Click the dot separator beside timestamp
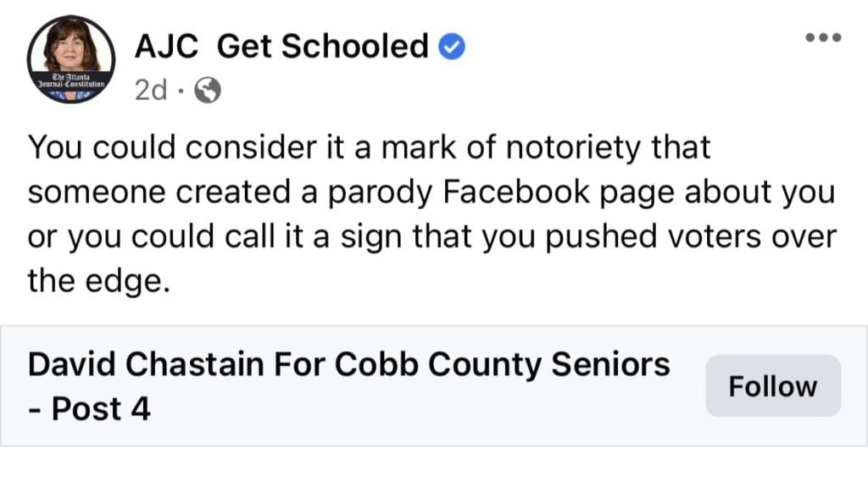The height and width of the screenshot is (482, 868). (x=181, y=91)
